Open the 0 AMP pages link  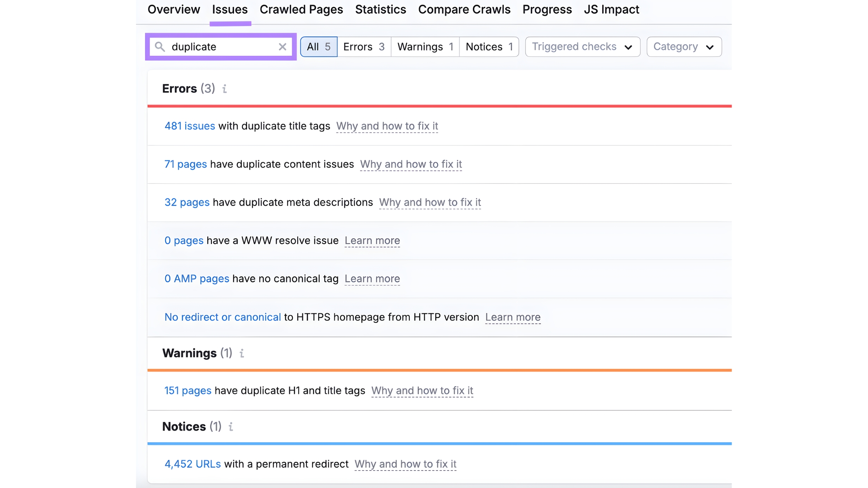tap(196, 278)
